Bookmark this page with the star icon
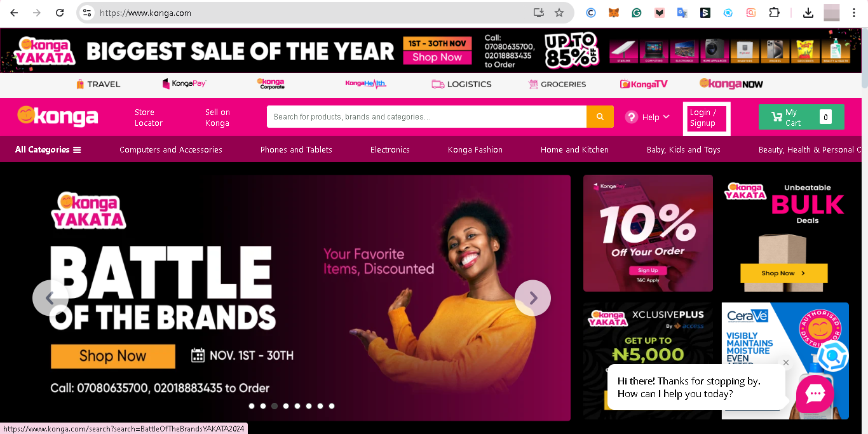This screenshot has width=868, height=434. pyautogui.click(x=559, y=13)
